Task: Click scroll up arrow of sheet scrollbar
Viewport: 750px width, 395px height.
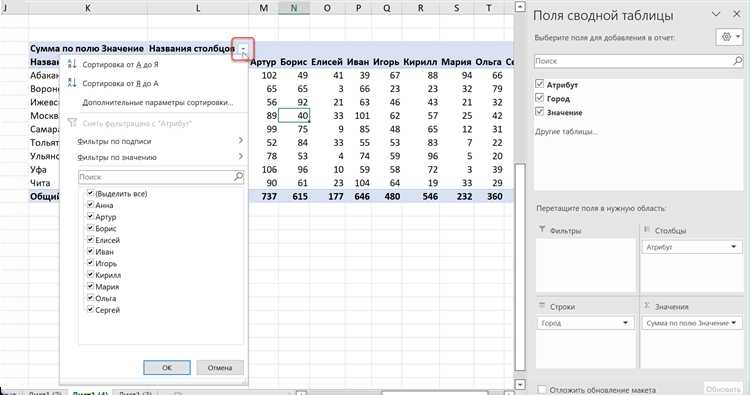Action: point(520,7)
